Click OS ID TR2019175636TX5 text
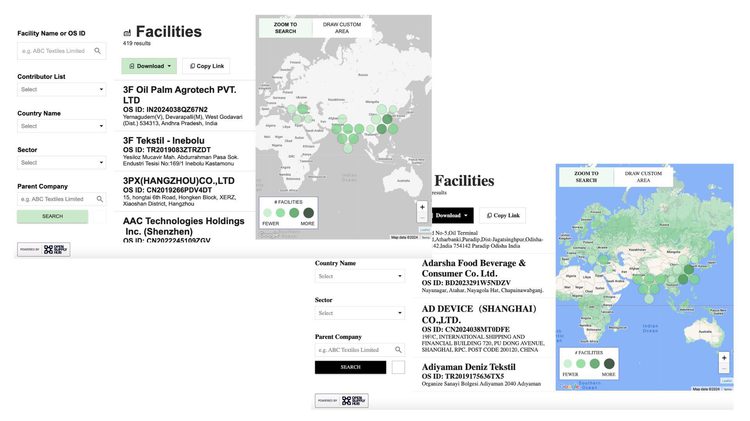Viewport: 750px width, 421px height. pyautogui.click(x=463, y=376)
